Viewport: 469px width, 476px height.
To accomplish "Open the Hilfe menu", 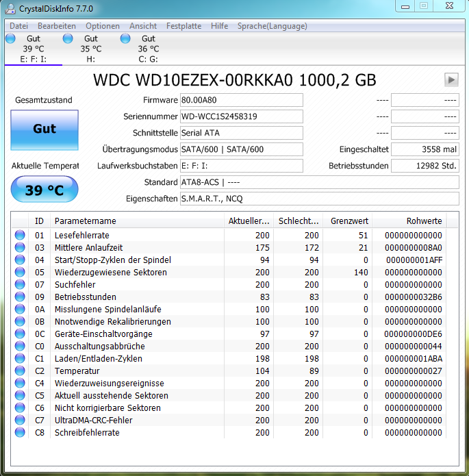I will point(220,26).
